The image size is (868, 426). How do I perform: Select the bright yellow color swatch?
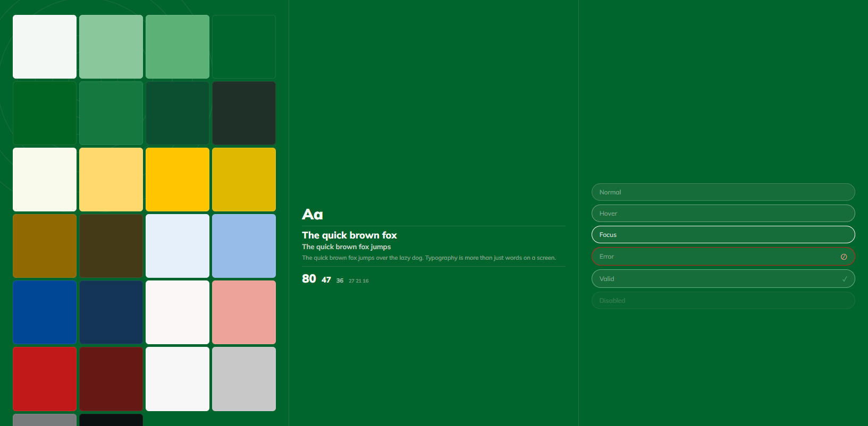[178, 180]
